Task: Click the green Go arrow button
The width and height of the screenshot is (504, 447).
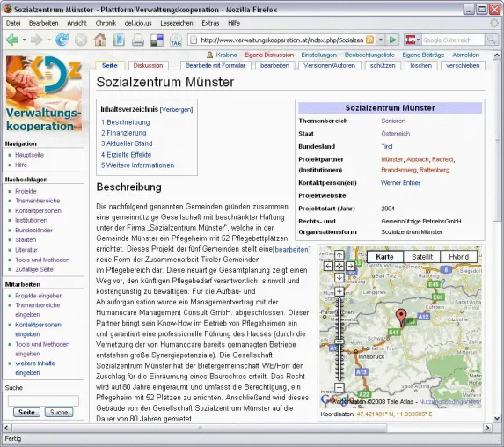Action: click(392, 40)
